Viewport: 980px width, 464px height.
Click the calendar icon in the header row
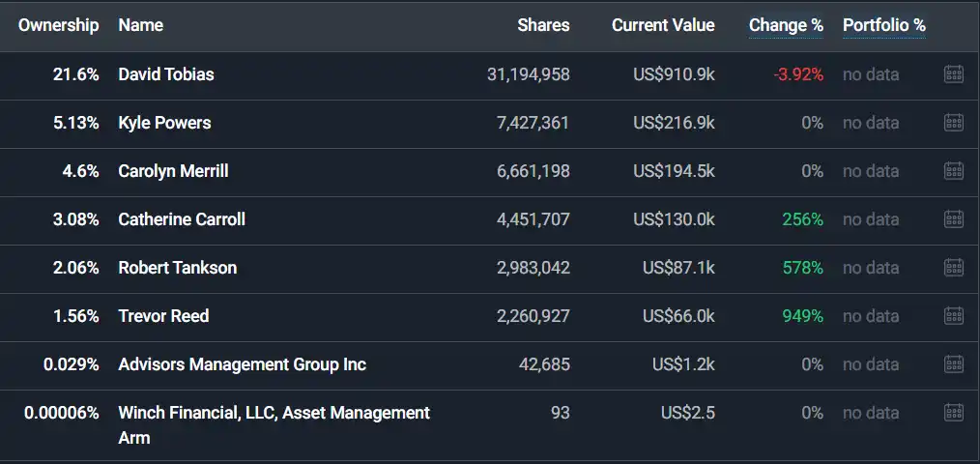(x=953, y=26)
